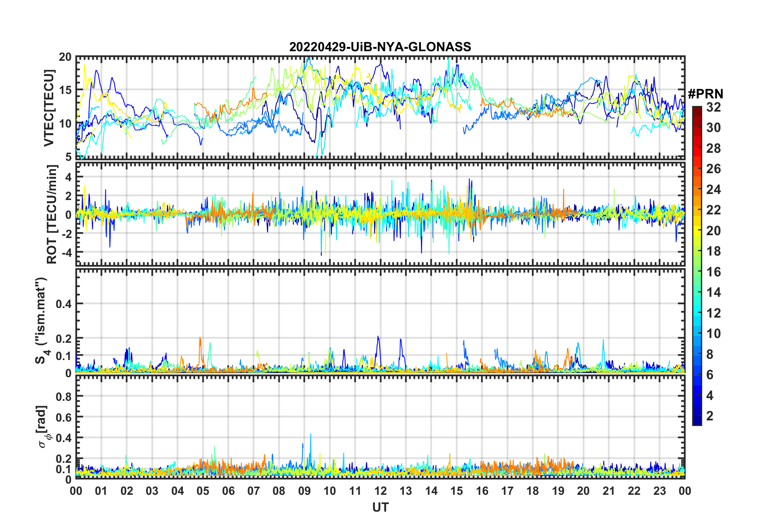The width and height of the screenshot is (761, 532).
Task: Select colorbar tick label 24
Action: point(713,190)
